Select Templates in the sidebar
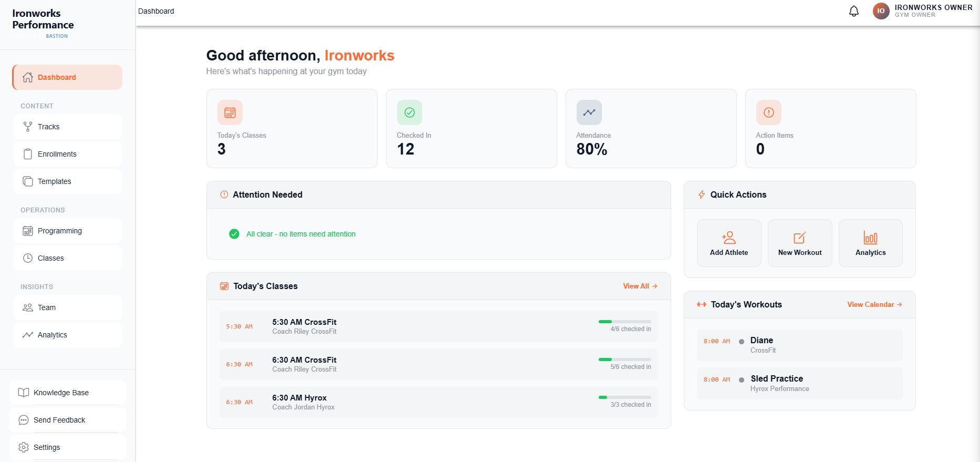Image resolution: width=980 pixels, height=462 pixels. [68, 181]
